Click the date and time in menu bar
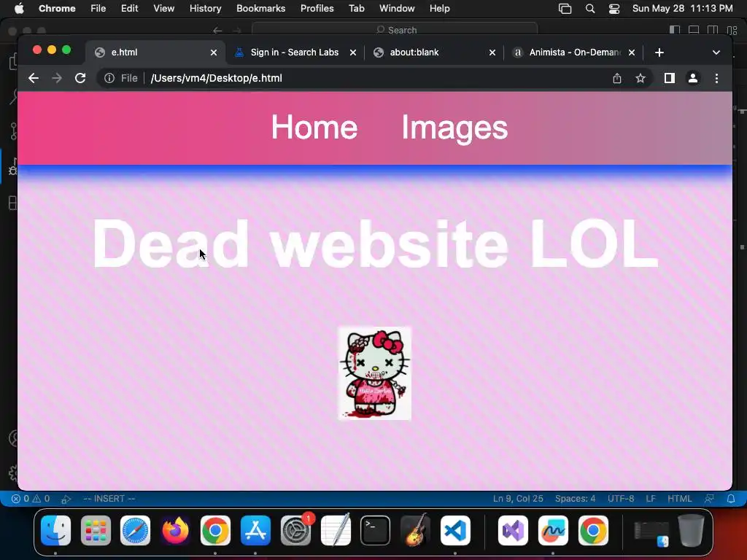This screenshot has height=560, width=747. pos(682,9)
